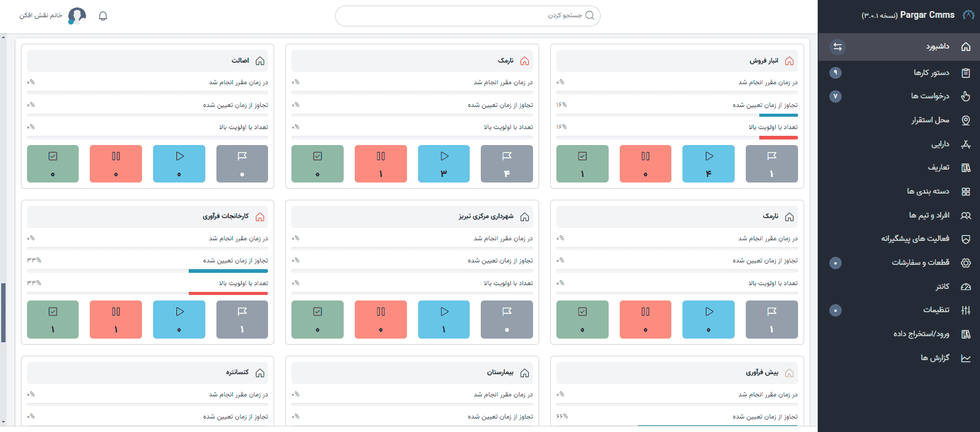Click the scrollbar down arrow
Viewport: 980px width, 432px height.
coord(3,422)
